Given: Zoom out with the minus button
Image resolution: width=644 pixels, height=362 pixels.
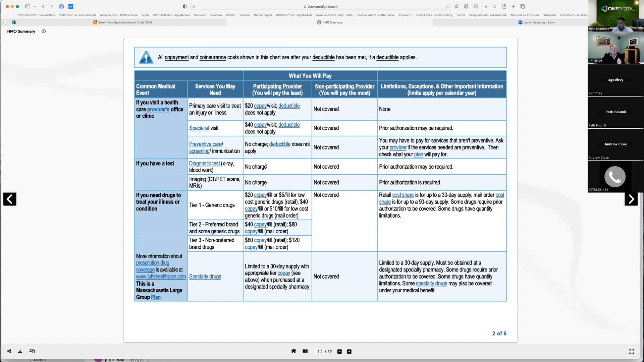Looking at the screenshot, I should (x=339, y=351).
